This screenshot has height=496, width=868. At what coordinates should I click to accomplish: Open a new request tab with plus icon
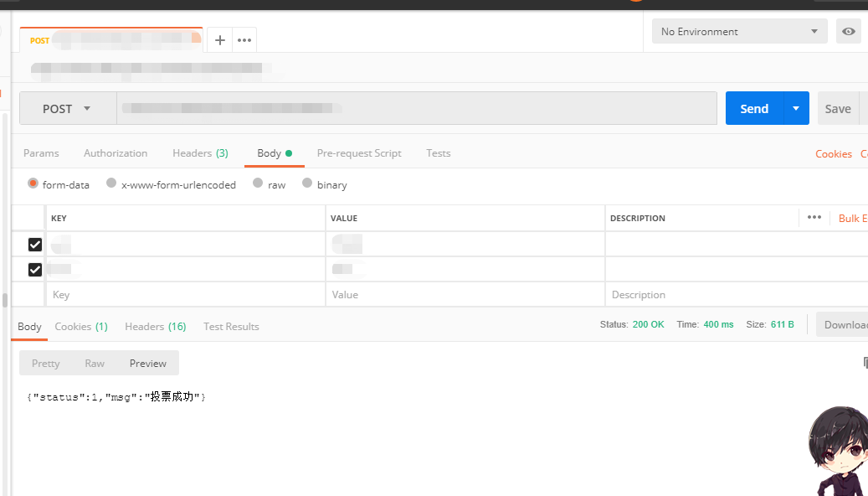tap(220, 40)
